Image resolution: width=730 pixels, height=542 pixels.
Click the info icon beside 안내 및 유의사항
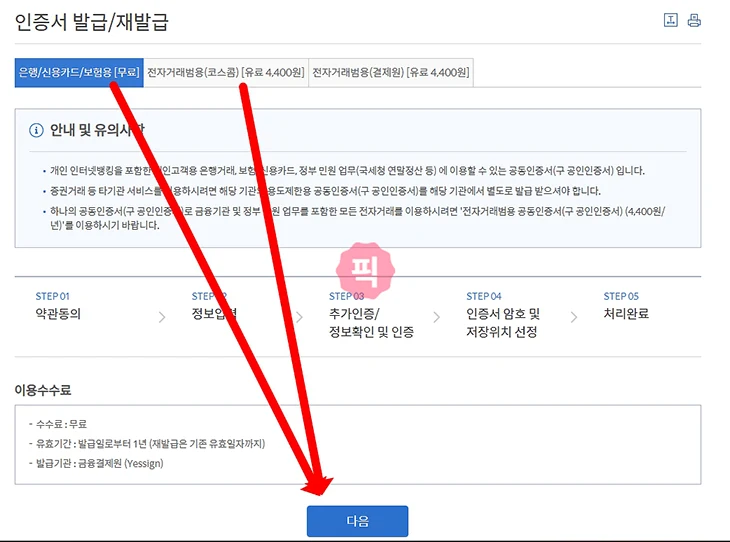click(37, 130)
